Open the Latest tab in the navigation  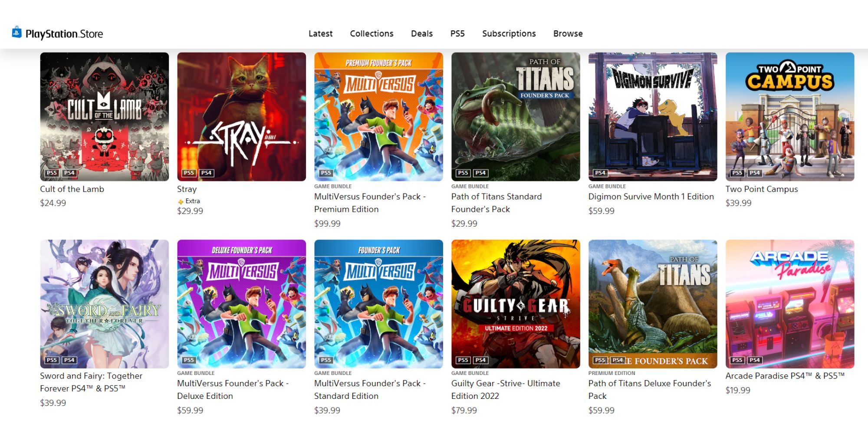(320, 33)
